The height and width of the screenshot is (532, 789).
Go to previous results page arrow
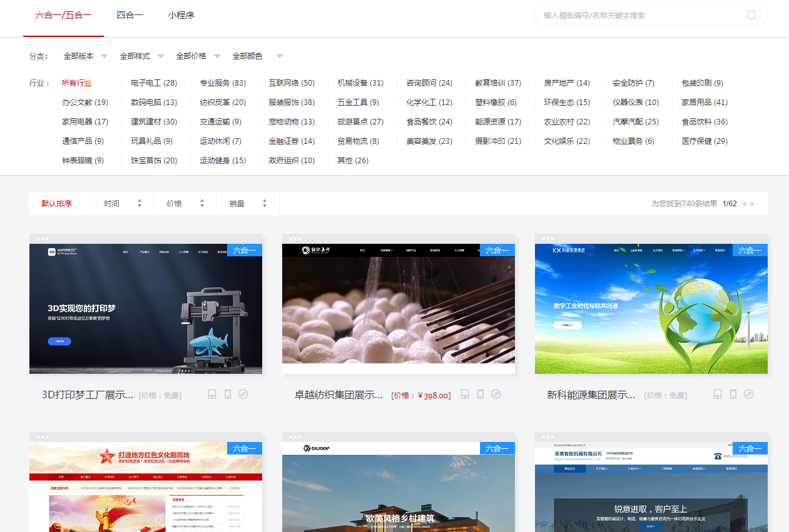click(x=745, y=204)
